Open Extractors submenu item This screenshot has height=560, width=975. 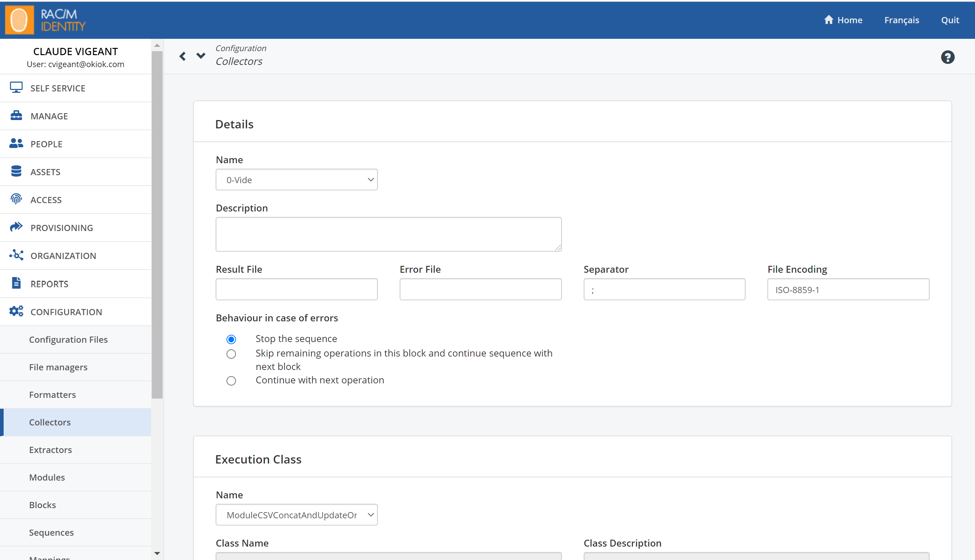pyautogui.click(x=76, y=450)
